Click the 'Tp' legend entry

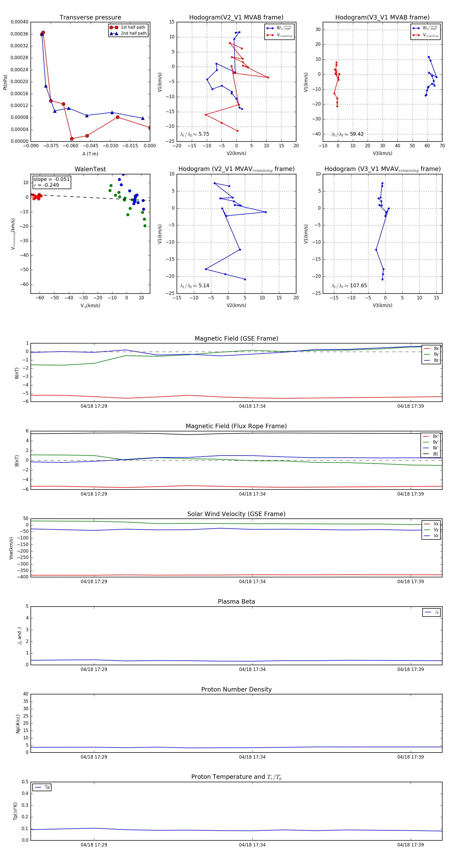pyautogui.click(x=42, y=787)
